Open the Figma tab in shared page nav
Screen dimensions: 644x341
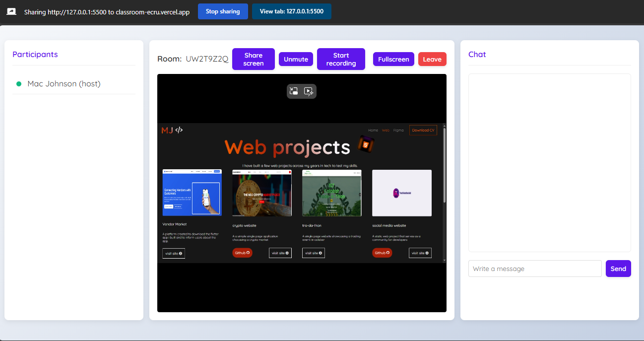[x=398, y=131]
